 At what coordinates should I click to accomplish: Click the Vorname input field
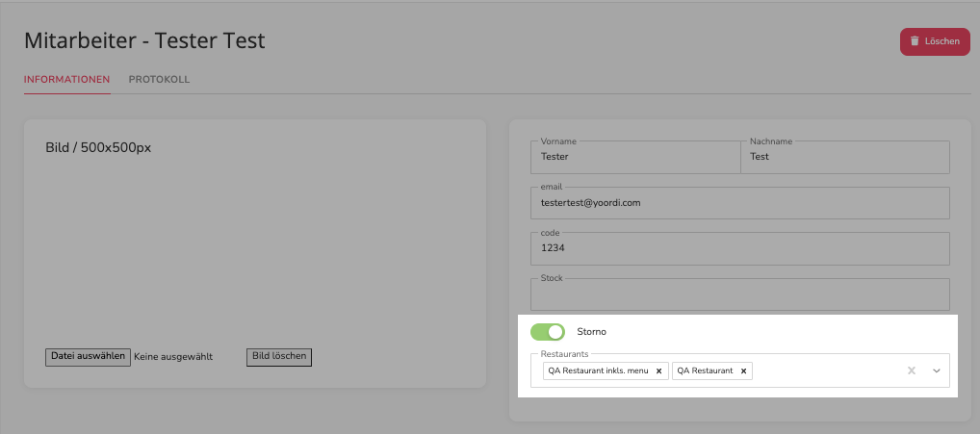click(635, 157)
